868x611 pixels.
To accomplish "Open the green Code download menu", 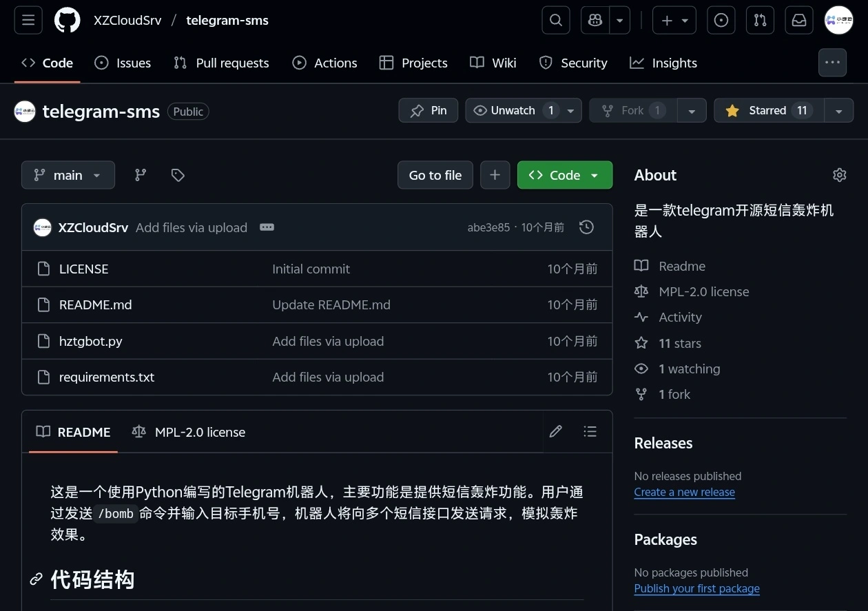I will click(x=564, y=175).
